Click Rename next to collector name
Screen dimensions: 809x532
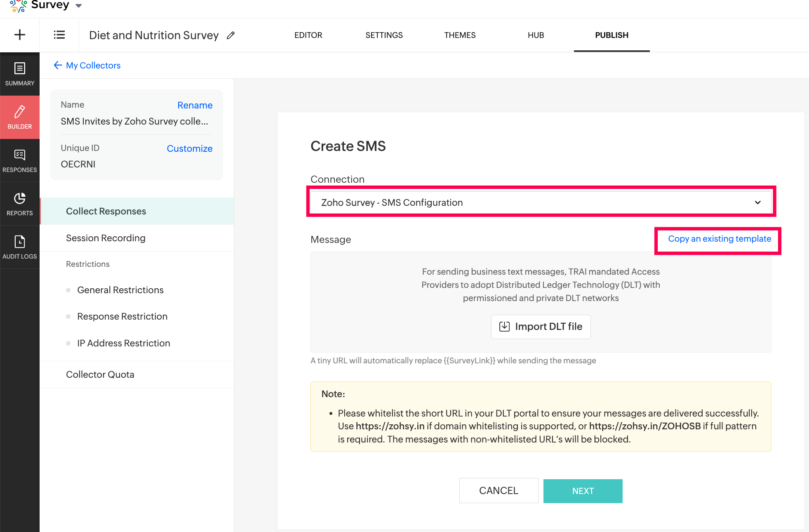click(x=195, y=105)
